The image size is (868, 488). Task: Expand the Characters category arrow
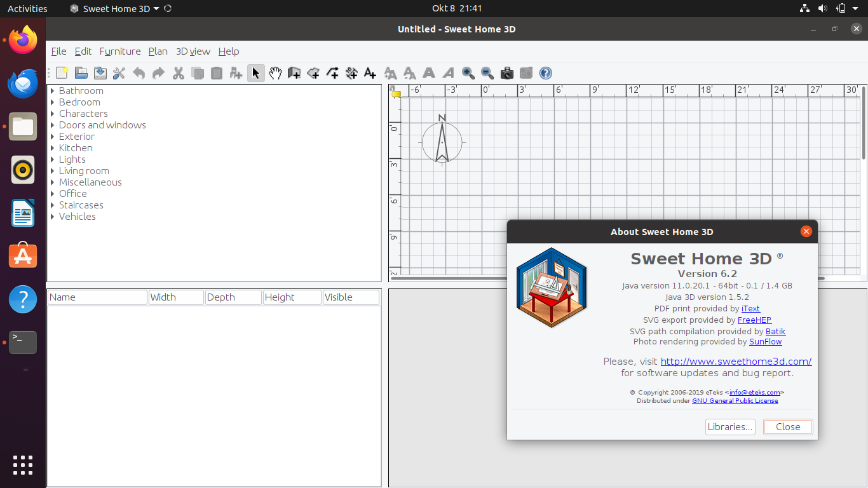coord(53,114)
